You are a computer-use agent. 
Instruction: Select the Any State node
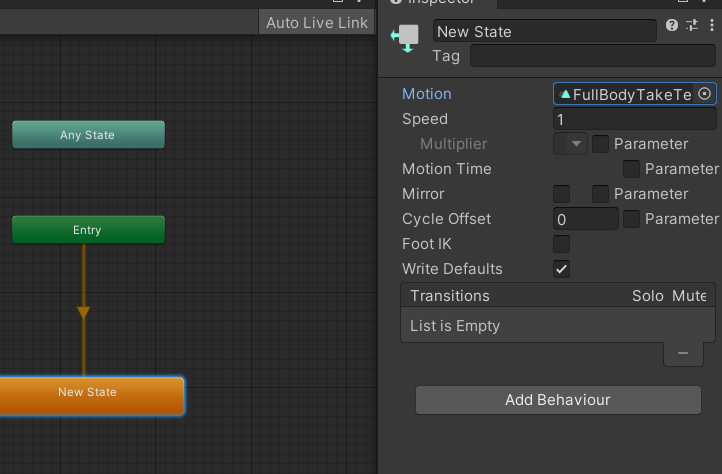click(x=88, y=135)
